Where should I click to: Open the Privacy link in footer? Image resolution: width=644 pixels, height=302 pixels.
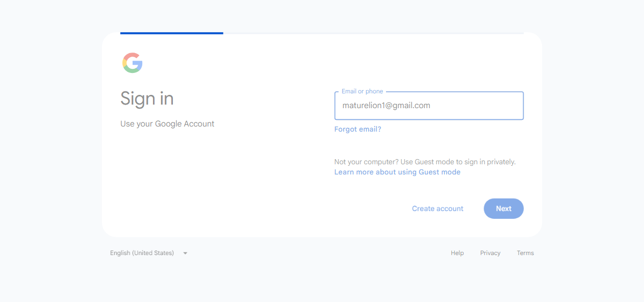point(490,253)
